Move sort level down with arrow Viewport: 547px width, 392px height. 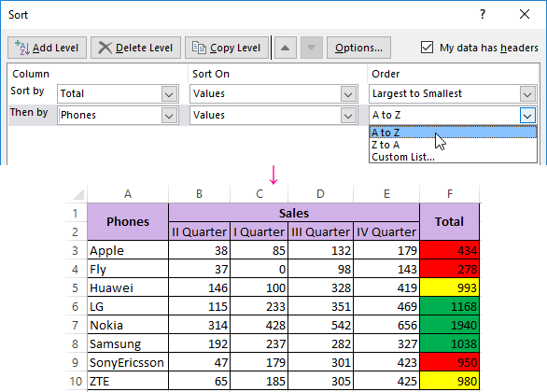311,48
